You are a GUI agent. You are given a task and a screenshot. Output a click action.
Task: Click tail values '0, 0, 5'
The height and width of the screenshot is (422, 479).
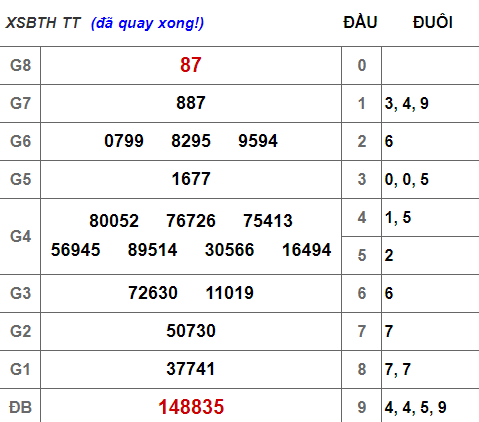coord(406,180)
